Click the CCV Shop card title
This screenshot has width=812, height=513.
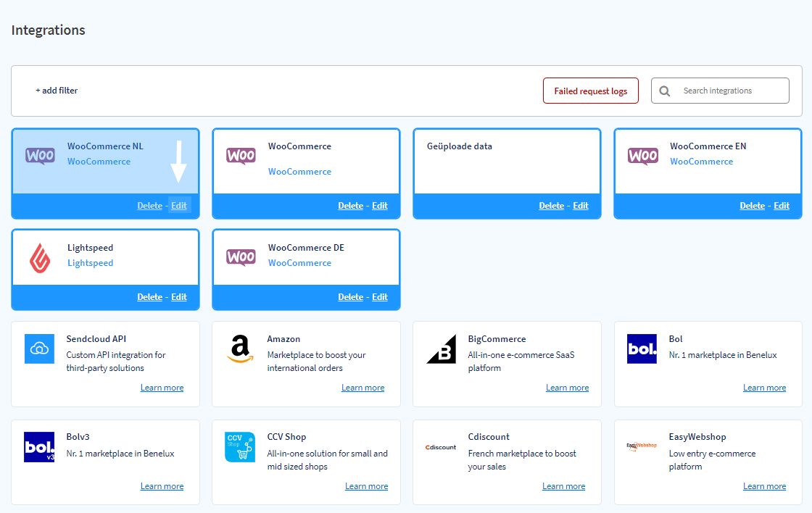point(287,437)
